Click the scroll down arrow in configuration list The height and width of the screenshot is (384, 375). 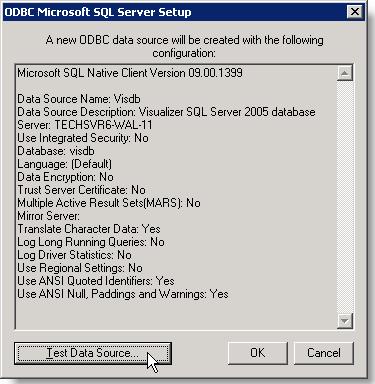click(x=345, y=321)
